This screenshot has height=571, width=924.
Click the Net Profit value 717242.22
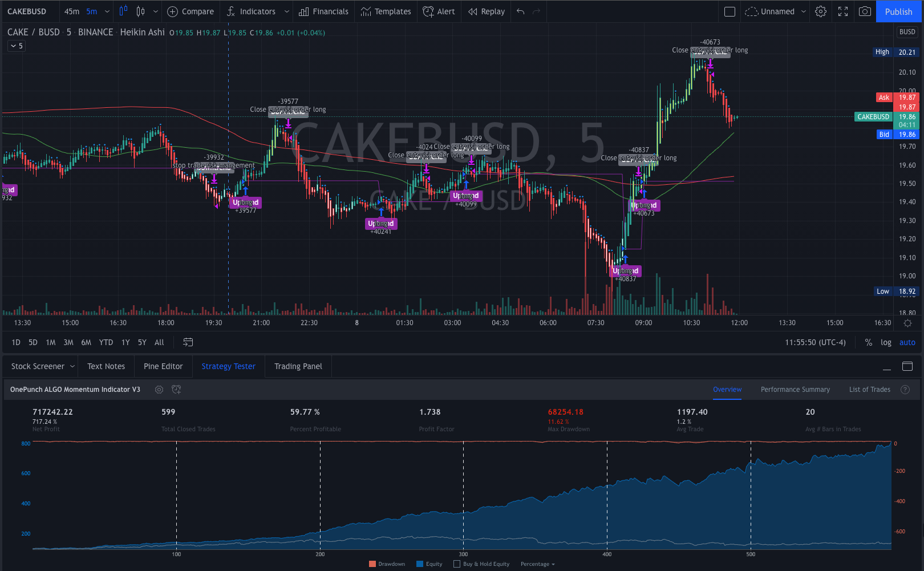pos(52,412)
